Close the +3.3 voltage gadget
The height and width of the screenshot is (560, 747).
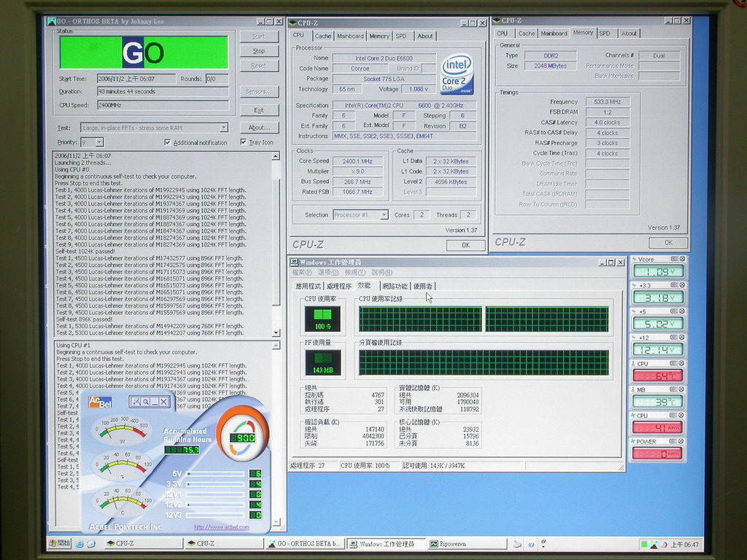[x=682, y=285]
